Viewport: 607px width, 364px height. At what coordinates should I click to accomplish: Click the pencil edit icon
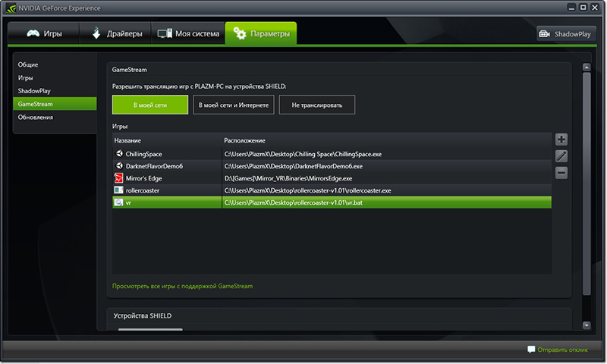pos(561,156)
